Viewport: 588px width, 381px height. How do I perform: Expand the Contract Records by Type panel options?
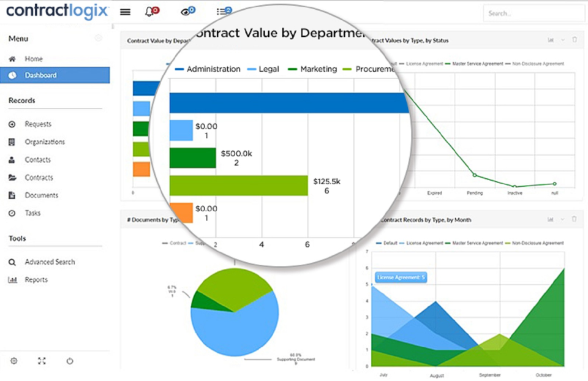pyautogui.click(x=562, y=219)
